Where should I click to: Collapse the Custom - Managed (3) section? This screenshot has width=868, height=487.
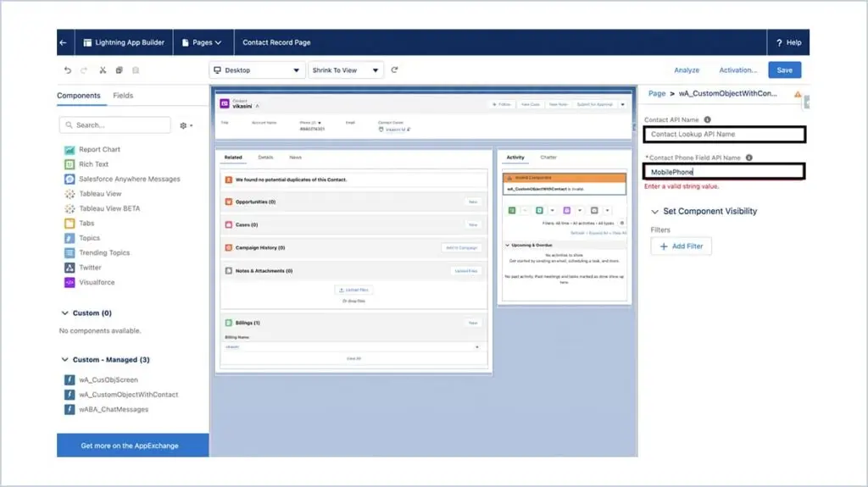tap(64, 360)
